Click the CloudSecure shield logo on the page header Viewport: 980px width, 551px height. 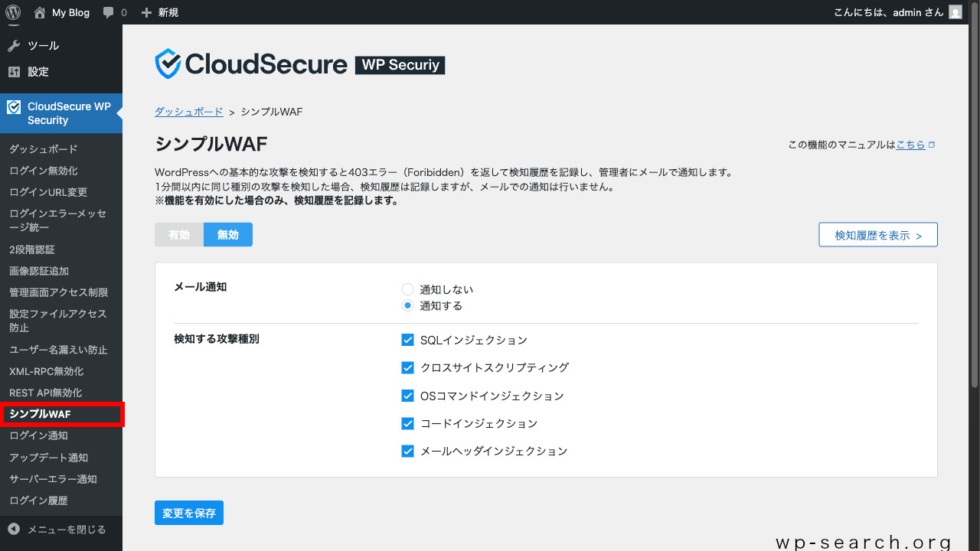167,63
